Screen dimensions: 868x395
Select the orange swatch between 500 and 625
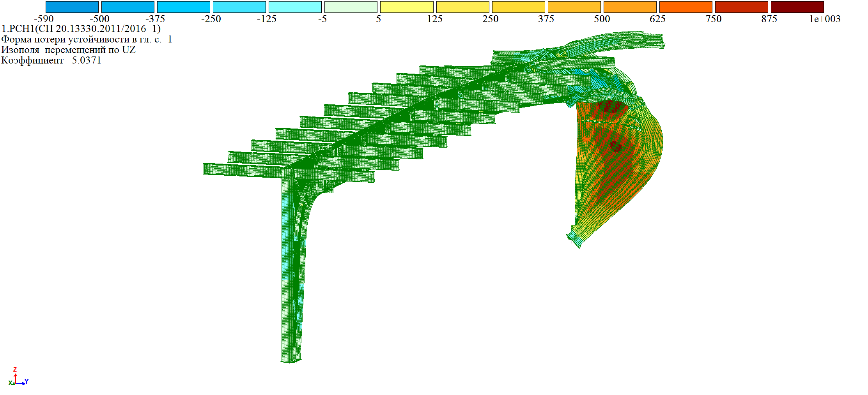point(630,7)
